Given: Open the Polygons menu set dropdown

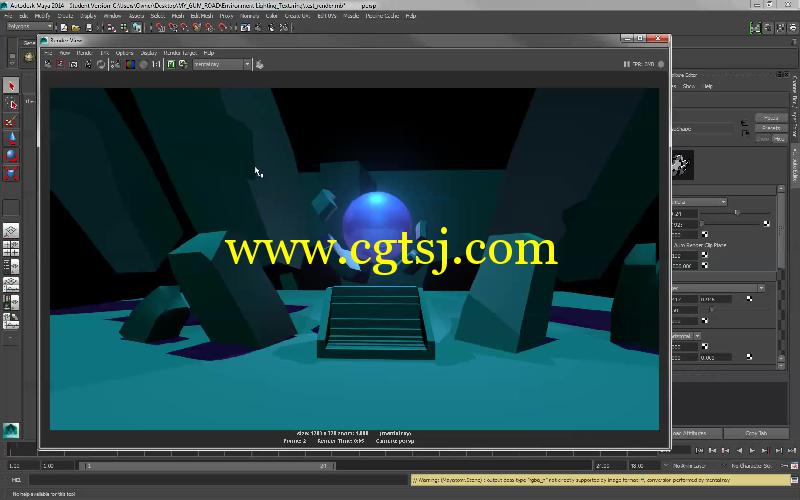Looking at the screenshot, I should (x=30, y=27).
